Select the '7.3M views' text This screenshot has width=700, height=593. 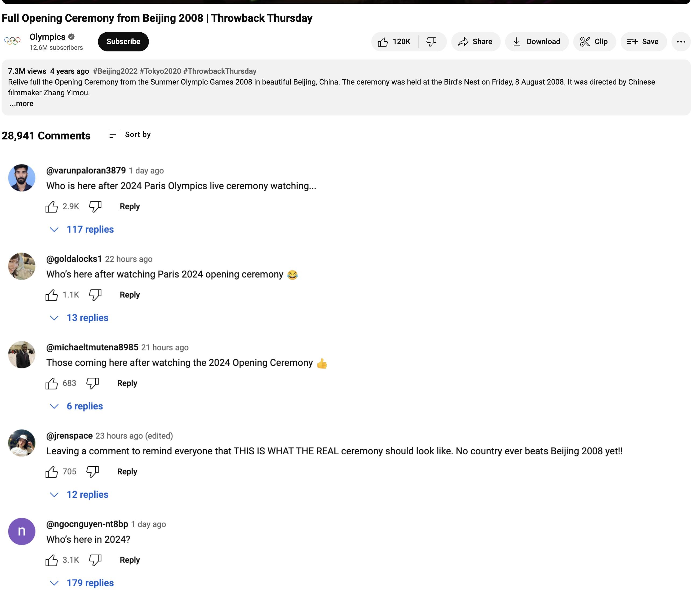[x=27, y=71]
